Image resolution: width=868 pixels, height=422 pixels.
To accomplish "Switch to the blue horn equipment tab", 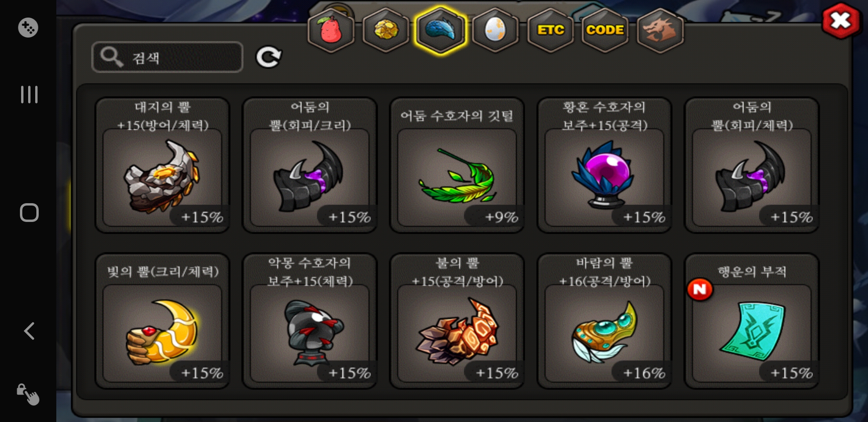I will 441,30.
